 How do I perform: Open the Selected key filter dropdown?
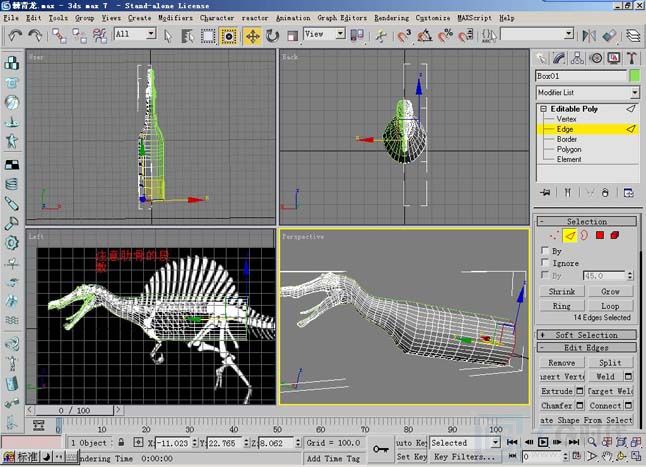coord(496,443)
